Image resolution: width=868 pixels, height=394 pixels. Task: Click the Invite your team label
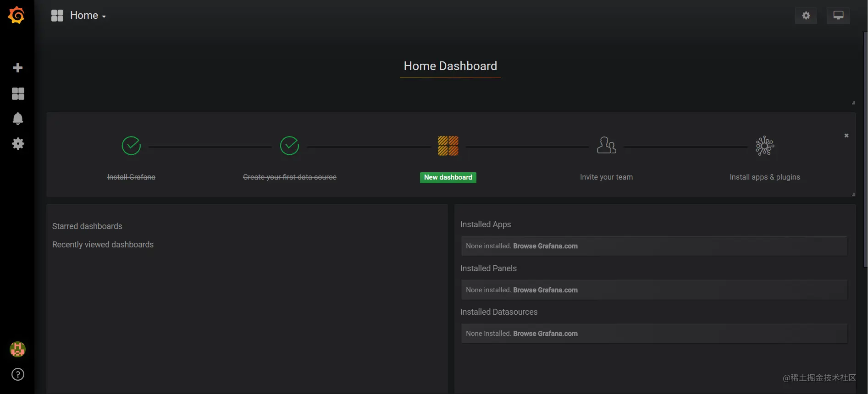606,177
